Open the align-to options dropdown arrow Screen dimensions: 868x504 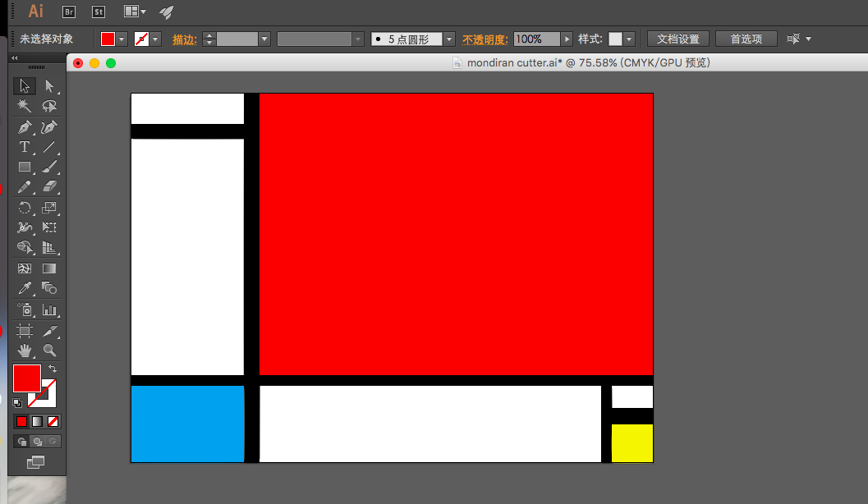point(808,39)
